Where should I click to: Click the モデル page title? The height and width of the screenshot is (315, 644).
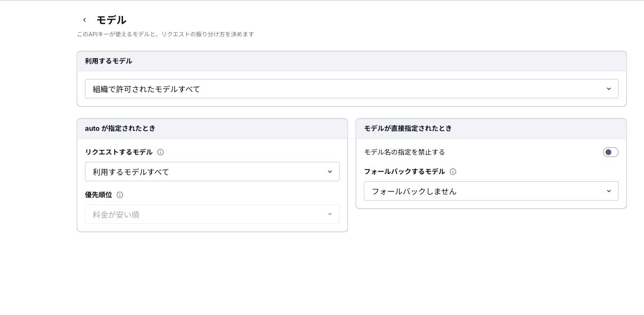coord(111,20)
